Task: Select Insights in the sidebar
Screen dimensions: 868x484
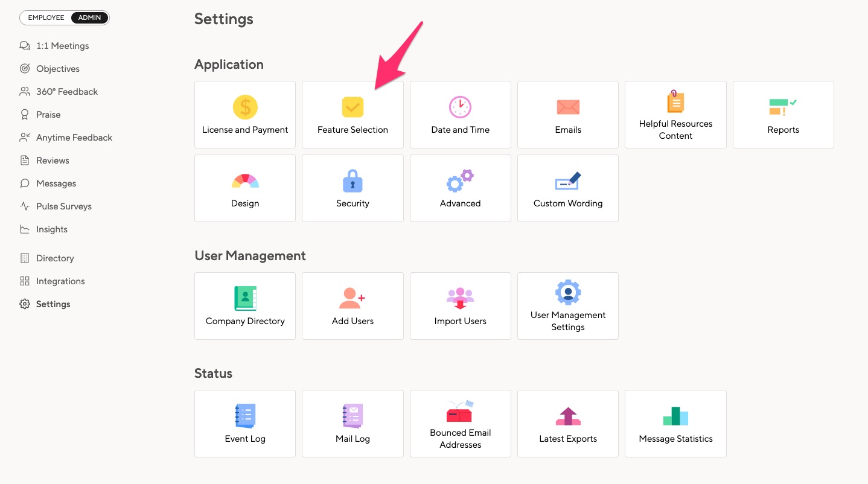Action: [x=51, y=229]
